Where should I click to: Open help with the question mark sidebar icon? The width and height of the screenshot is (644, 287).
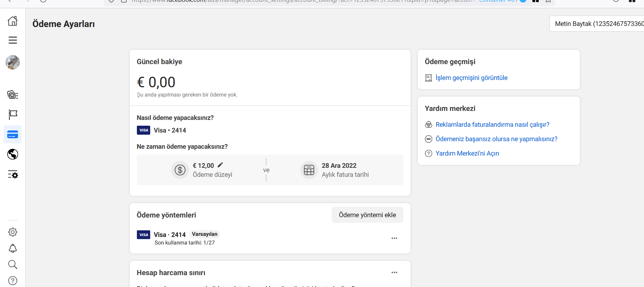click(x=13, y=281)
